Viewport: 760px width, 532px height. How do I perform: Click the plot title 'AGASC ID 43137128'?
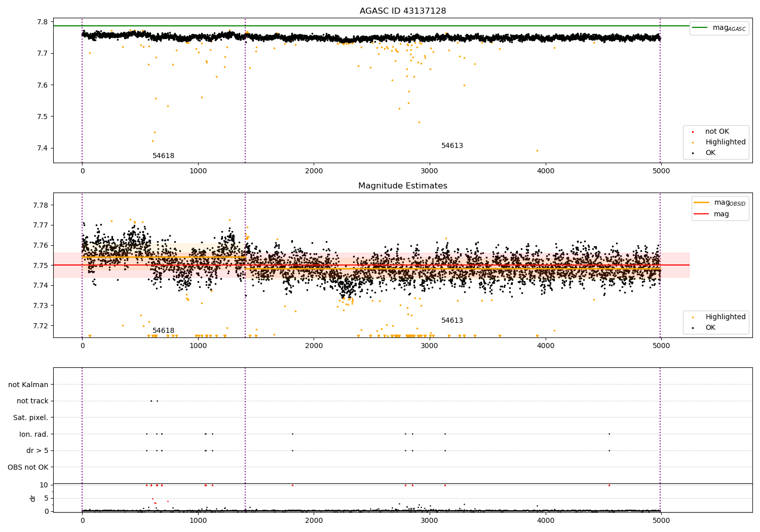tap(403, 11)
